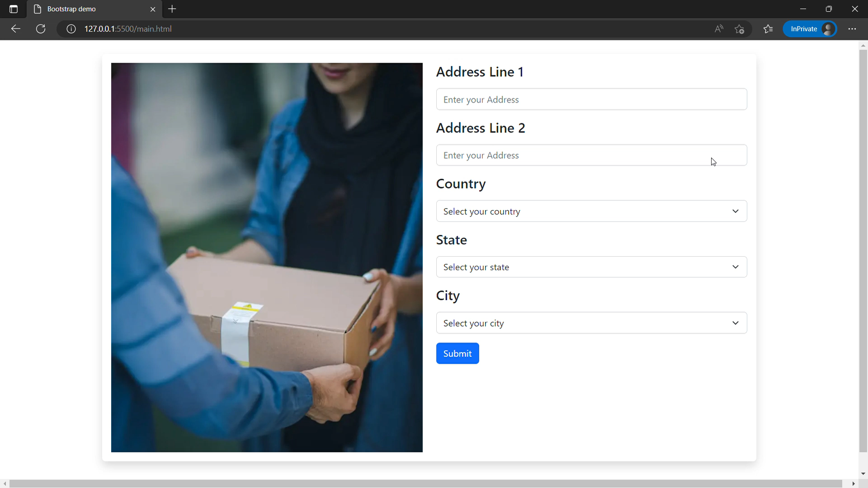
Task: Focus the Address Line 2 input field
Action: (x=591, y=155)
